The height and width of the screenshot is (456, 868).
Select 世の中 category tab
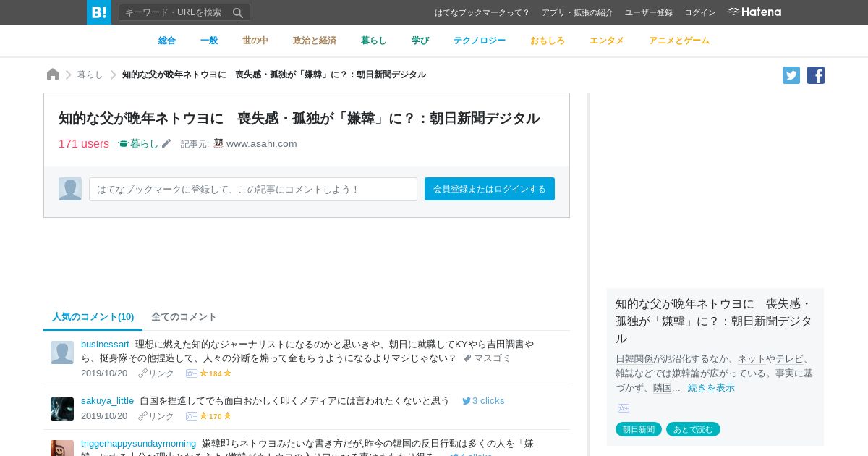pos(255,41)
